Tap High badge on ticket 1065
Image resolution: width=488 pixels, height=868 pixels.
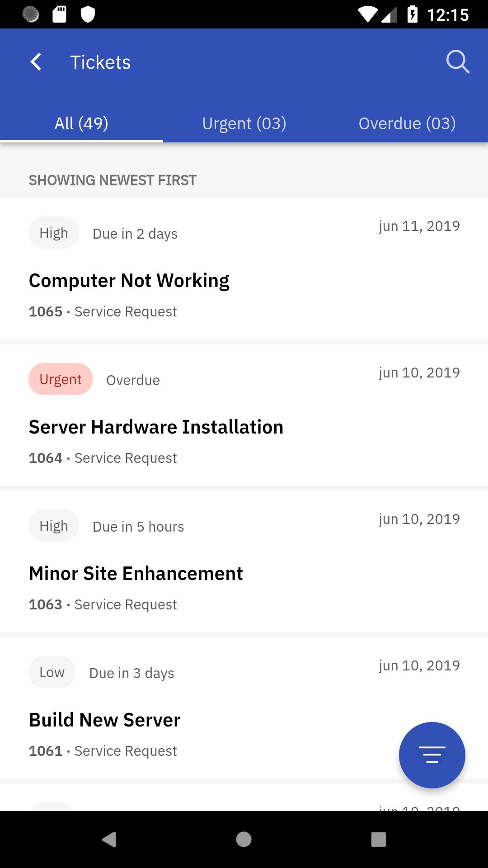click(x=54, y=233)
